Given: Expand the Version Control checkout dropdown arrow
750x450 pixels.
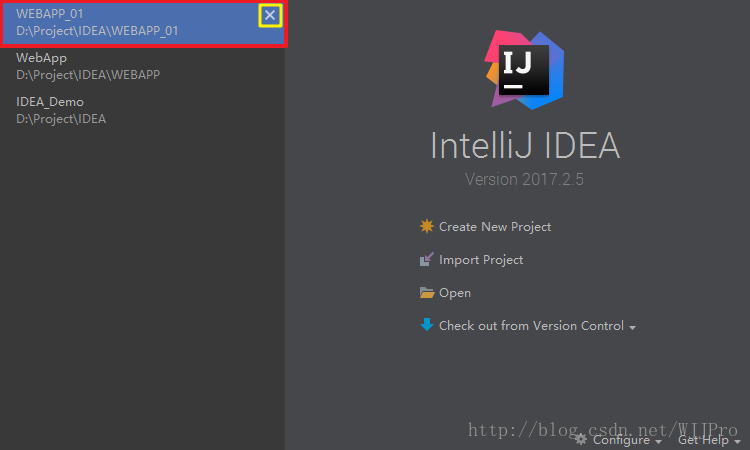Looking at the screenshot, I should tap(633, 328).
